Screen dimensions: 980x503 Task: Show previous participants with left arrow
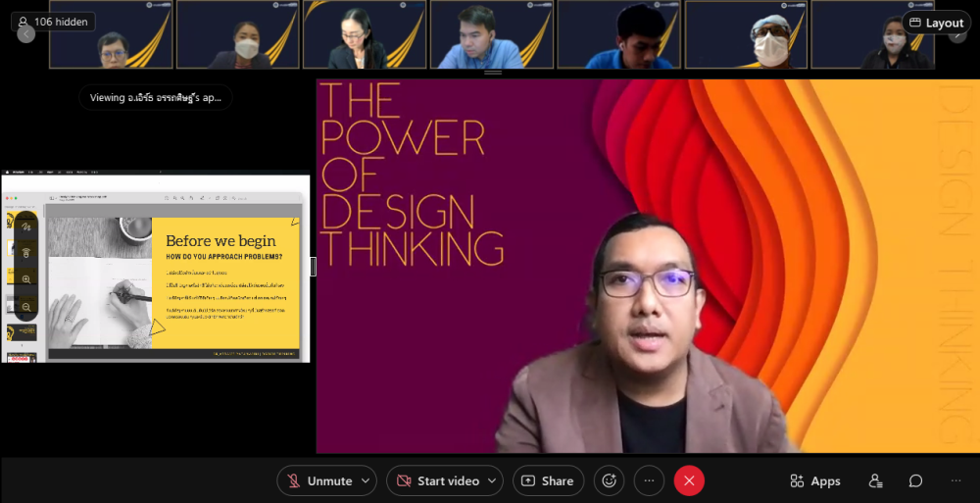point(25,34)
